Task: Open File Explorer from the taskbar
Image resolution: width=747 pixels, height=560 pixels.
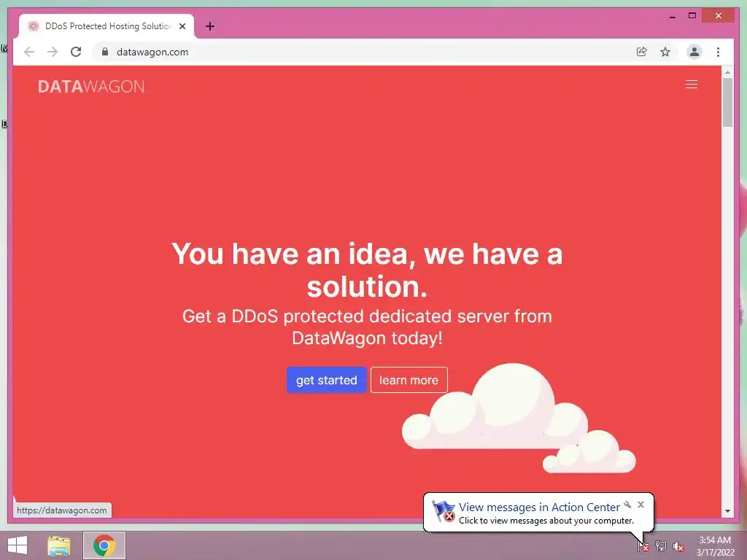Action: pos(59,545)
